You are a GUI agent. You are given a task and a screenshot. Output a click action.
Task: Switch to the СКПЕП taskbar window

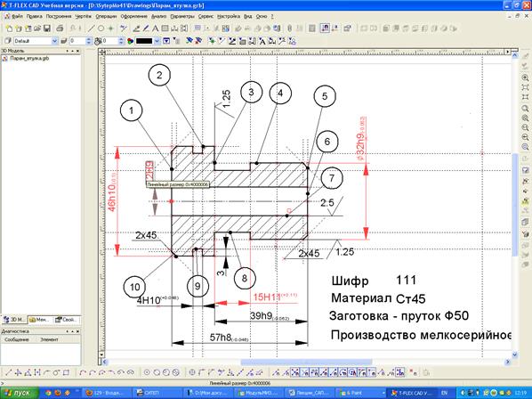click(157, 393)
